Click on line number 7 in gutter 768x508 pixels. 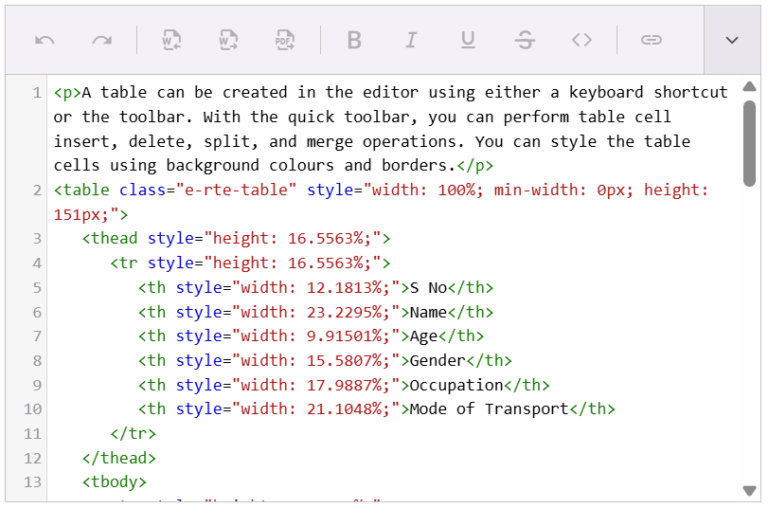pyautogui.click(x=36, y=336)
